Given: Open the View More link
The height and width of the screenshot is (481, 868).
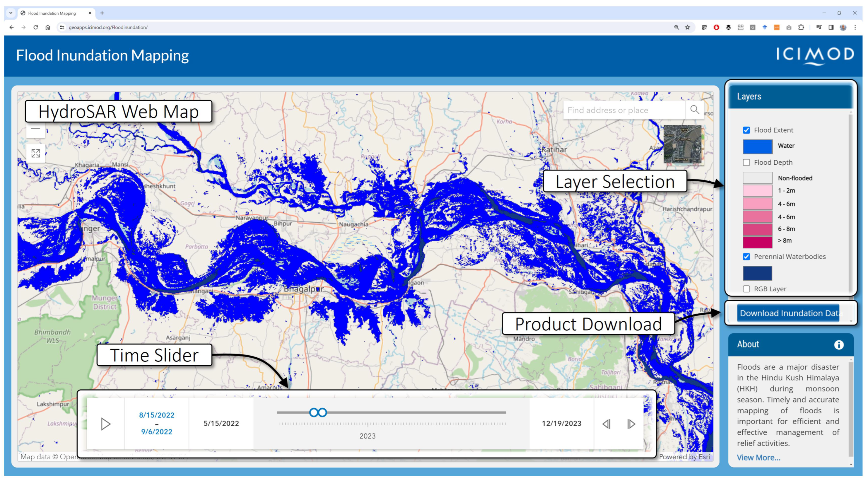Looking at the screenshot, I should 758,457.
